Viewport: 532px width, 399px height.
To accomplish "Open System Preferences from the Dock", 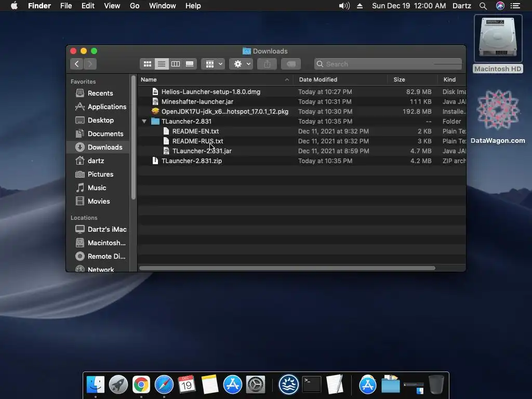I will [256, 385].
